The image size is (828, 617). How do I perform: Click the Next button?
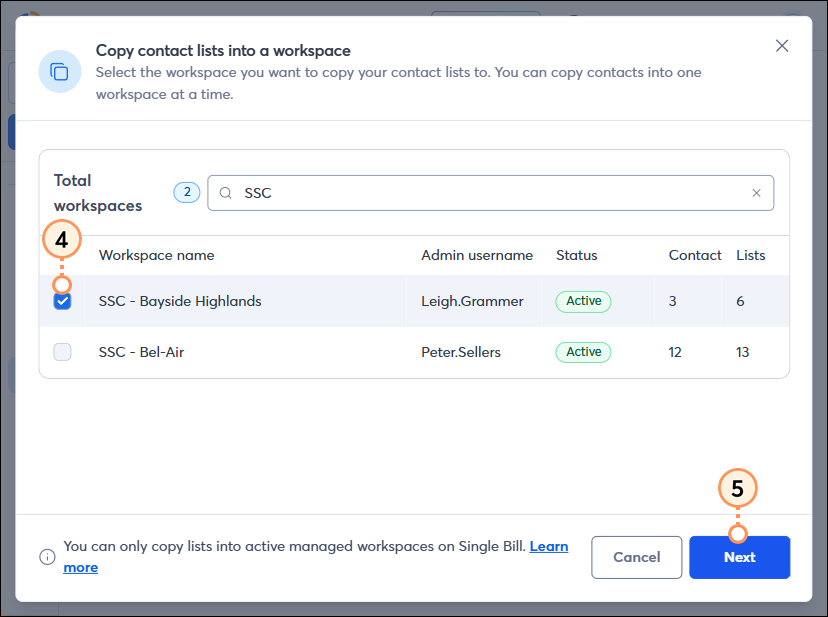tap(739, 557)
